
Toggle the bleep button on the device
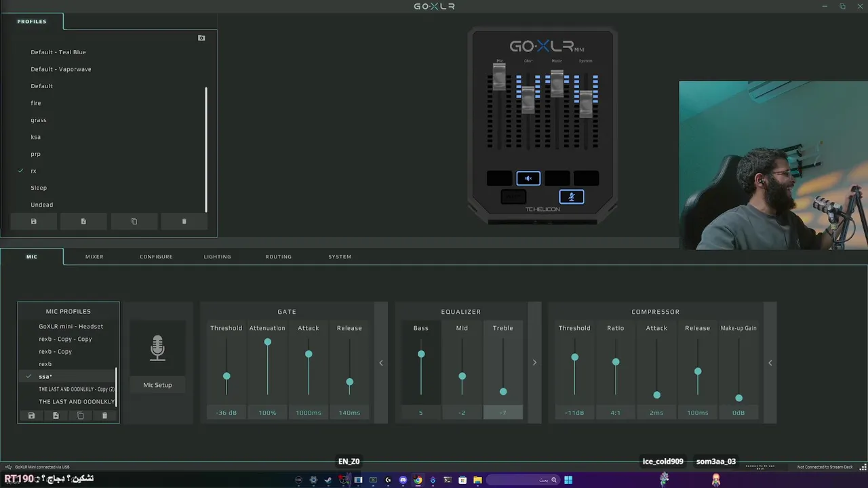point(513,197)
